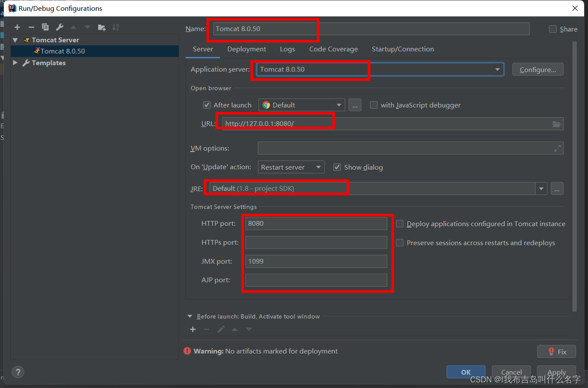588x388 pixels.
Task: Open the wrench edit templates icon
Action: (x=60, y=27)
